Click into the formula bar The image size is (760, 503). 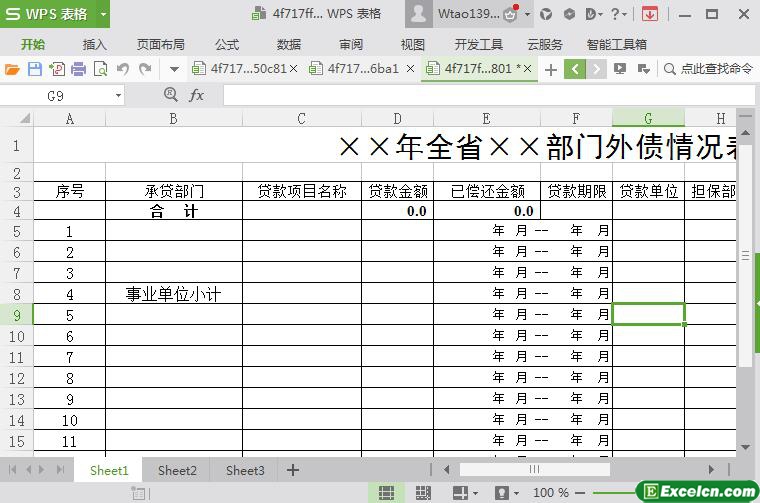[489, 95]
